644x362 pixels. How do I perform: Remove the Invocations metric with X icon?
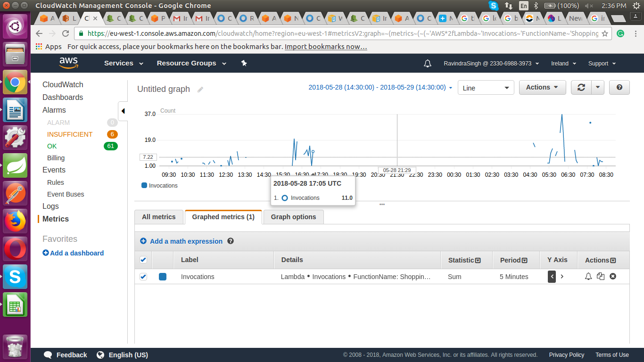(613, 276)
